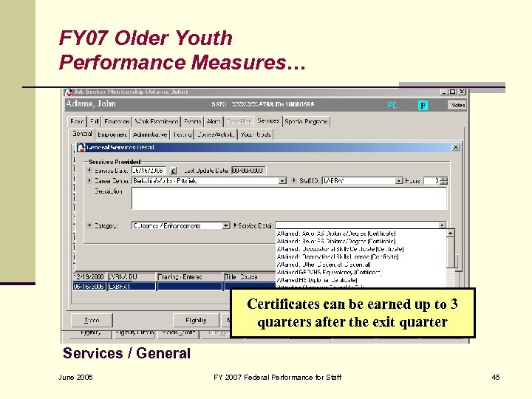Open the calendar picker beside Service Date
Viewport: 532px width, 399px height.
(173, 171)
